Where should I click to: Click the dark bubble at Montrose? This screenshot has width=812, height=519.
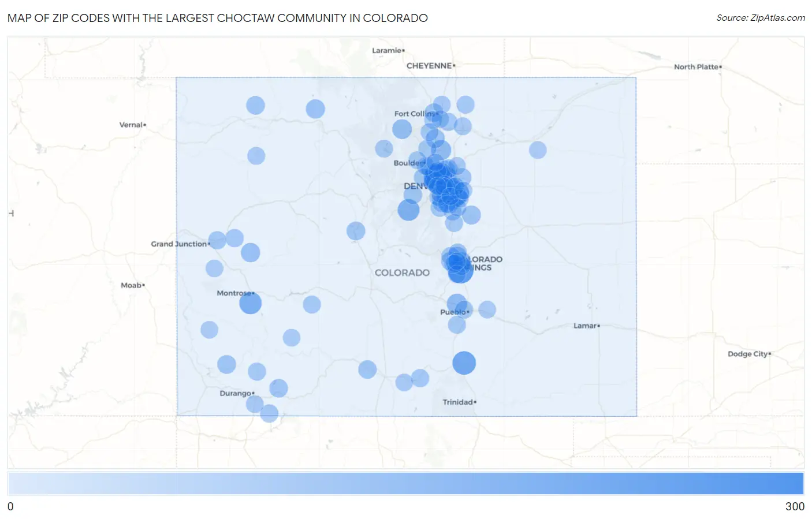(250, 303)
